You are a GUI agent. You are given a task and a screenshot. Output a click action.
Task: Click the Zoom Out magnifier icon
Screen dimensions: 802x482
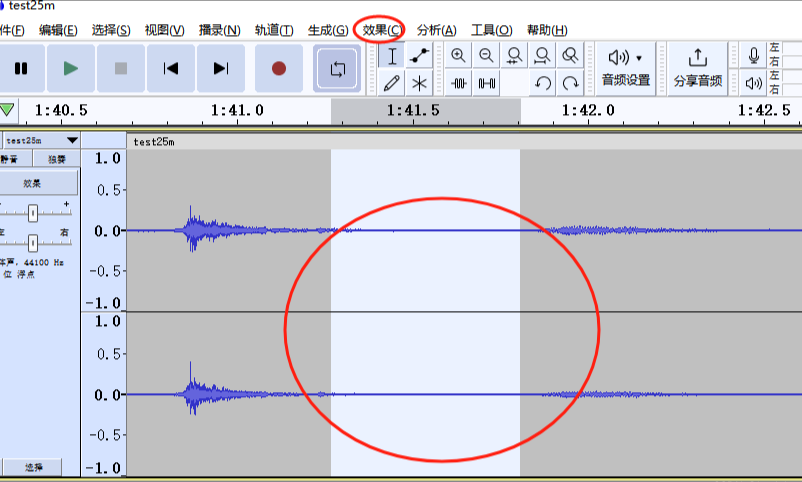486,56
